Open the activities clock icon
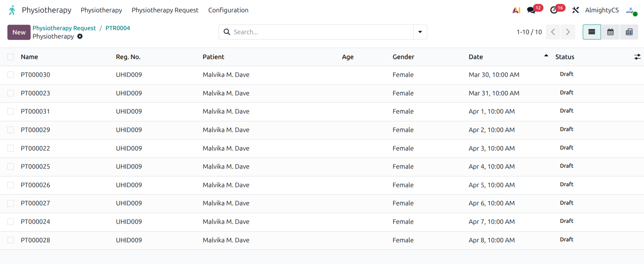This screenshot has width=644, height=264. pyautogui.click(x=554, y=10)
